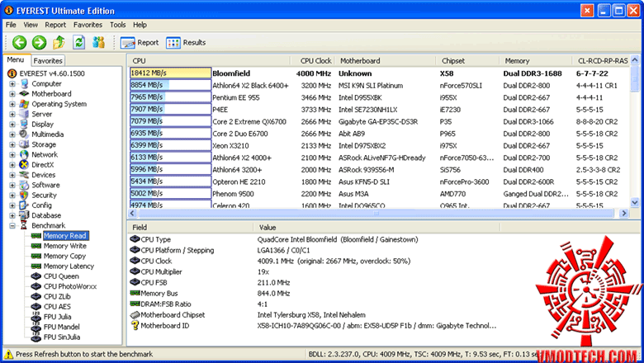
Task: Open the Report menu in menu bar
Action: 55,26
